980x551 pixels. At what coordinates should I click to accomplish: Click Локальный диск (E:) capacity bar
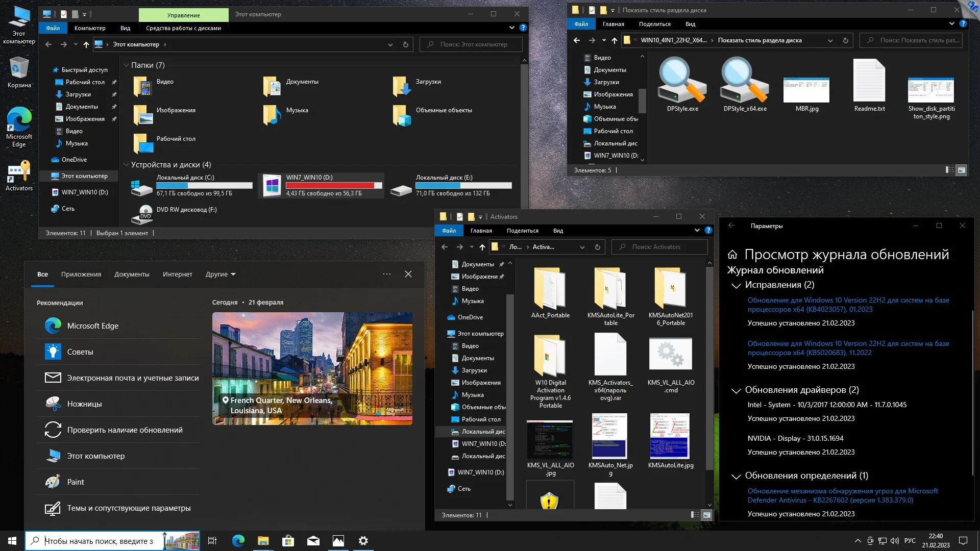tap(463, 186)
